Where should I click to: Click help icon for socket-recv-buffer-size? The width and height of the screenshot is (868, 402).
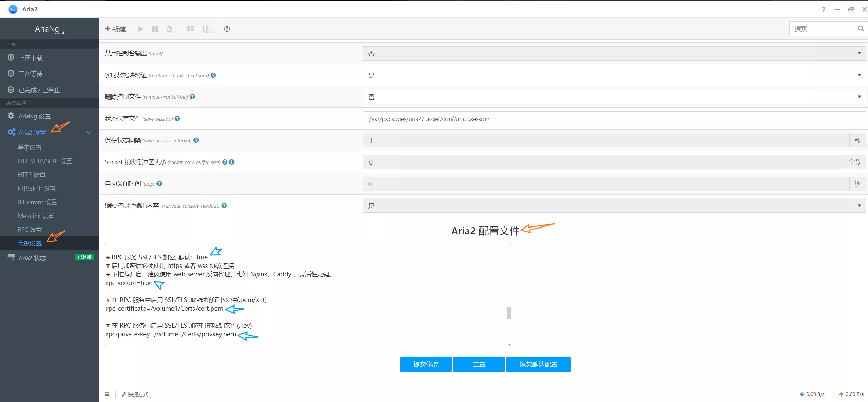[225, 162]
